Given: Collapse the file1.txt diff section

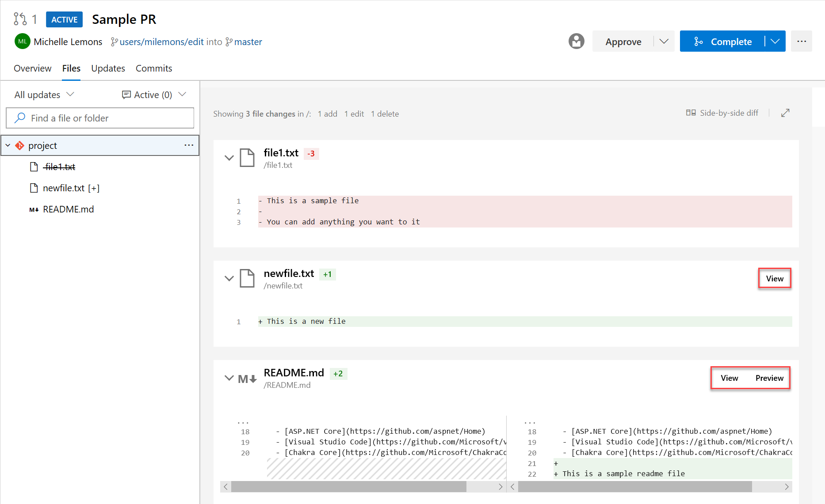Looking at the screenshot, I should [229, 157].
